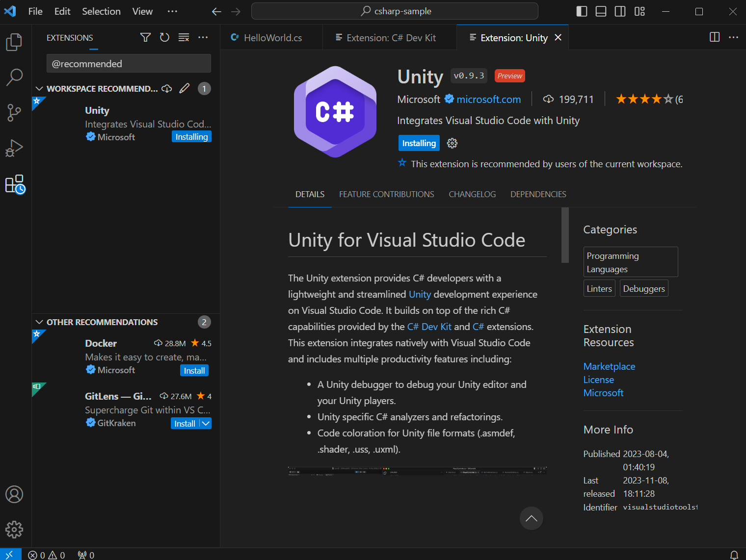Open the License resource link
Viewport: 746px width, 560px height.
(598, 380)
